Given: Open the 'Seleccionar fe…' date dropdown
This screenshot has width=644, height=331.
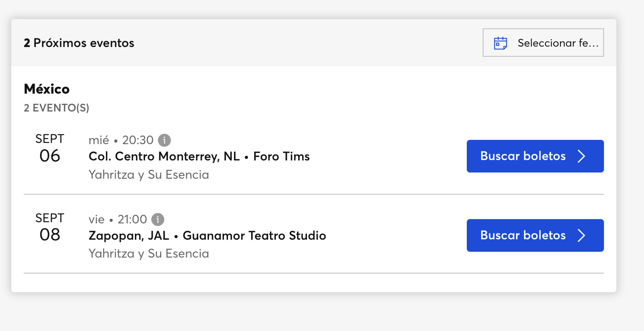Looking at the screenshot, I should tap(543, 43).
